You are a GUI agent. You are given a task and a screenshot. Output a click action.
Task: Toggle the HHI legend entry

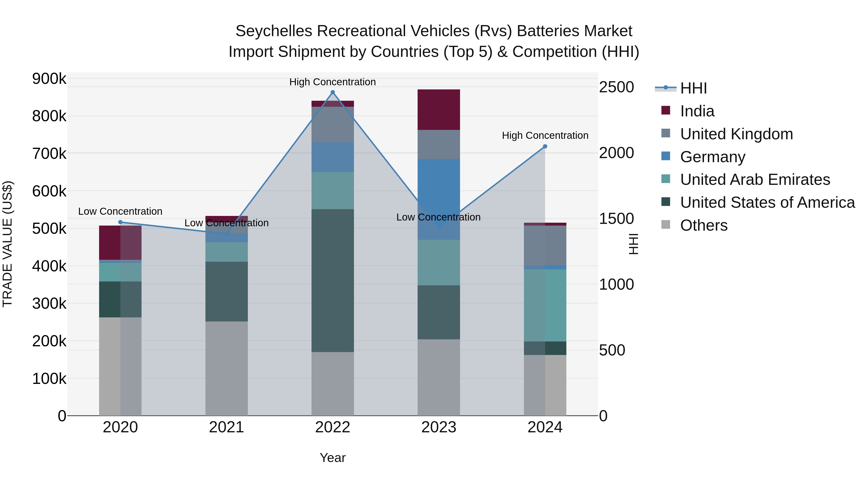click(681, 88)
